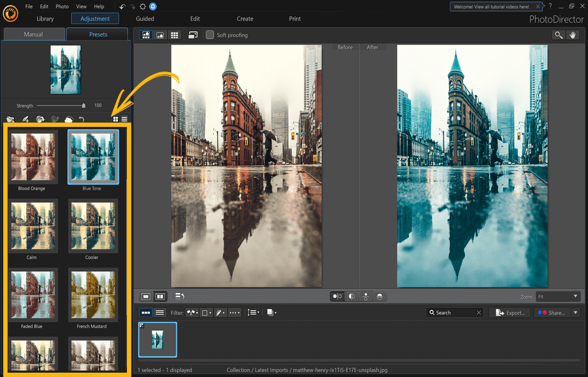Click the cloud download presets icon
Image resolution: width=588 pixels, height=377 pixels.
[69, 119]
